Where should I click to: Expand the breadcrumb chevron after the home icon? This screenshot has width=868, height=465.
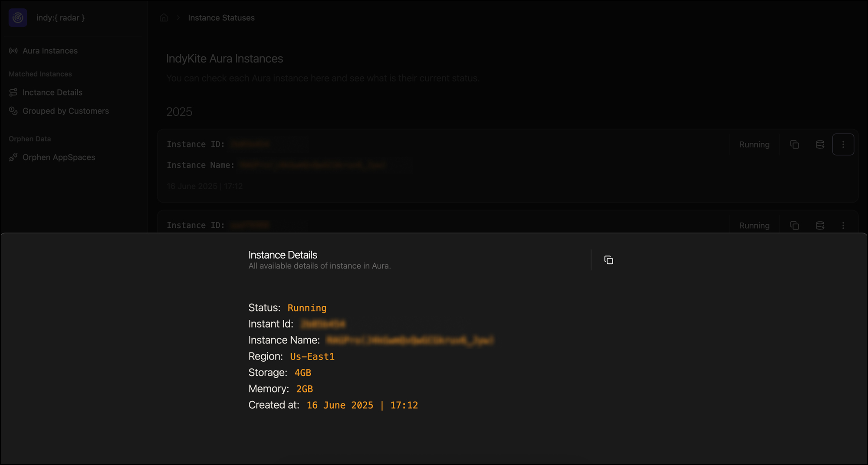(178, 17)
